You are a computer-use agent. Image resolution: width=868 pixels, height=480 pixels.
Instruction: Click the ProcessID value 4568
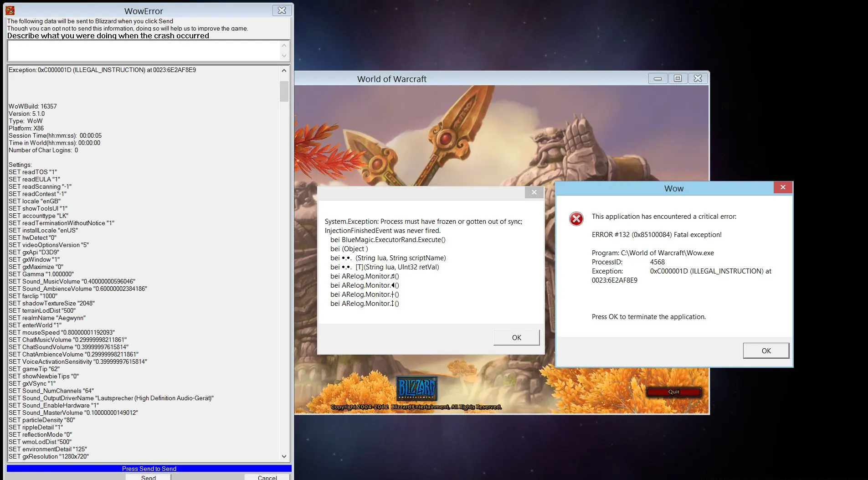click(657, 262)
